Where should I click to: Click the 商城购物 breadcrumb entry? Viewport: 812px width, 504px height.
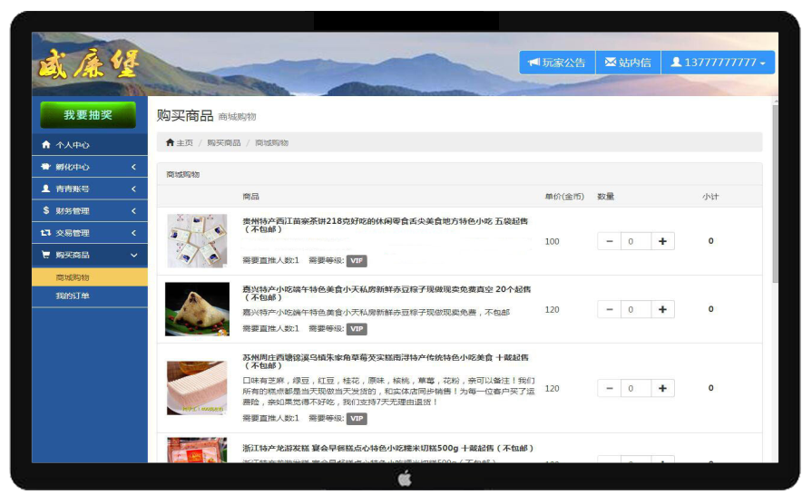coord(271,143)
